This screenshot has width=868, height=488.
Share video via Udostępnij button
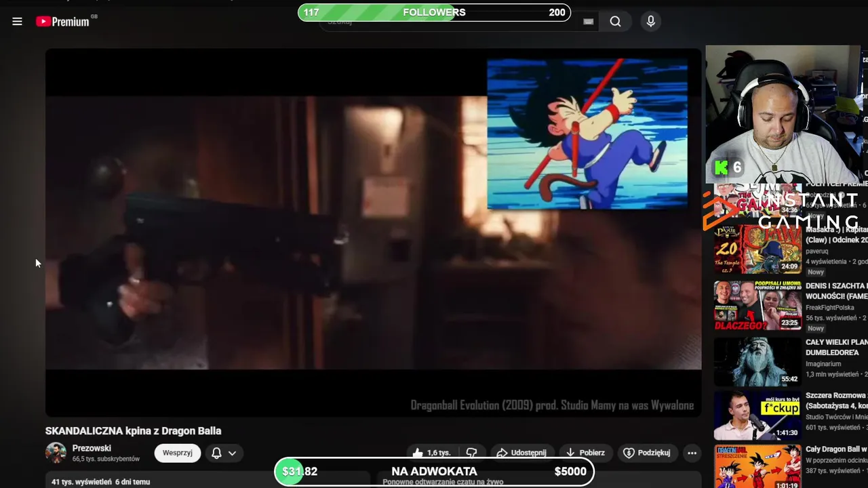[521, 453]
